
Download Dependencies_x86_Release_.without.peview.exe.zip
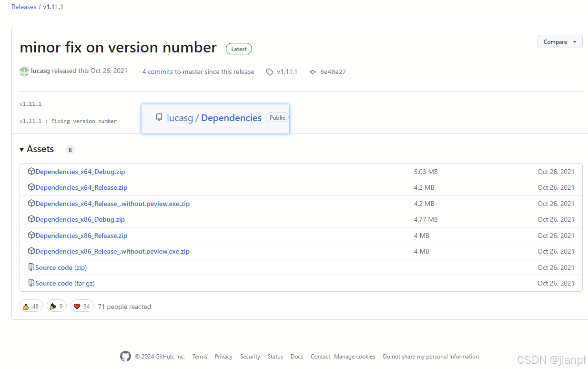tap(112, 251)
